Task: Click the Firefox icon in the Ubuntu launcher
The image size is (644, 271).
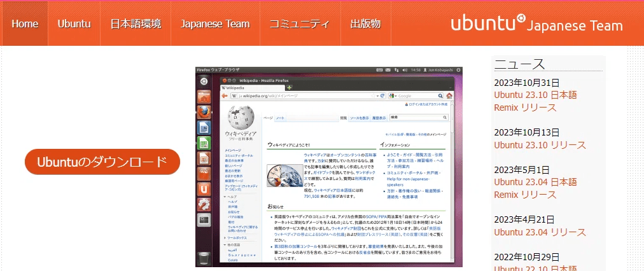Action: click(x=203, y=111)
